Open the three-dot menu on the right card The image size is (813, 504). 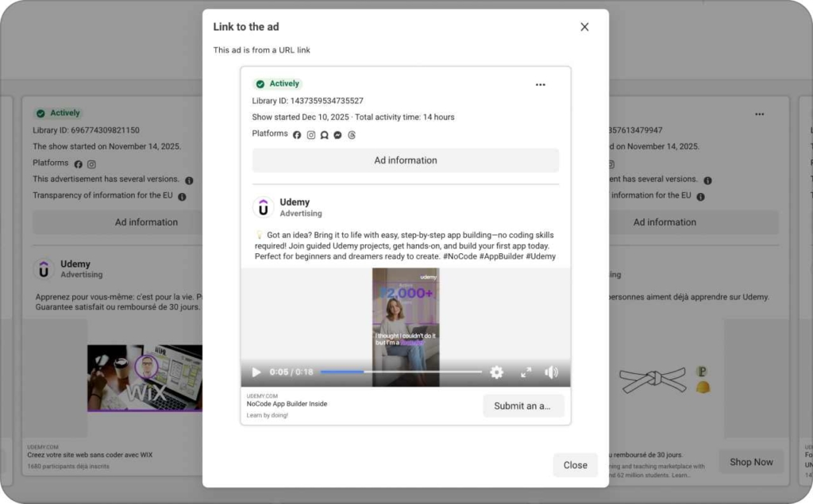point(759,113)
